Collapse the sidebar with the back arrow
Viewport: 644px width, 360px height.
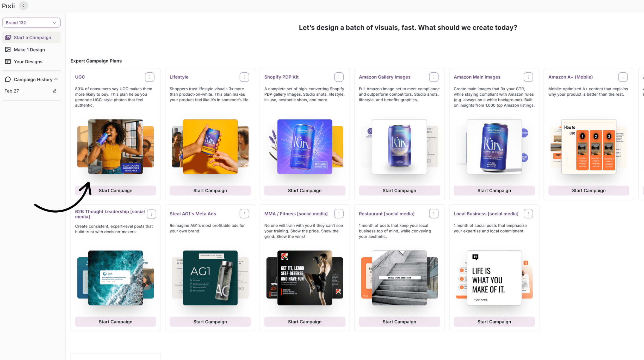point(23,6)
